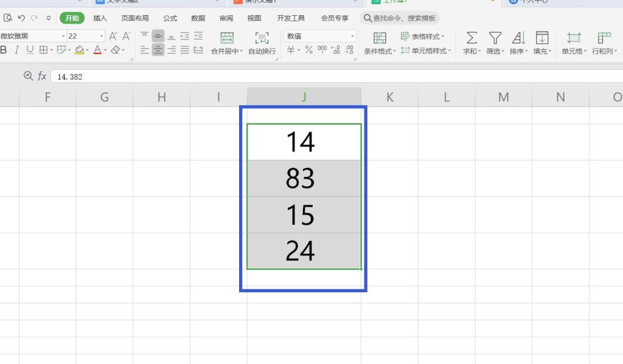Image resolution: width=623 pixels, height=364 pixels.
Task: Apply the ¥ currency format
Action: [x=291, y=50]
